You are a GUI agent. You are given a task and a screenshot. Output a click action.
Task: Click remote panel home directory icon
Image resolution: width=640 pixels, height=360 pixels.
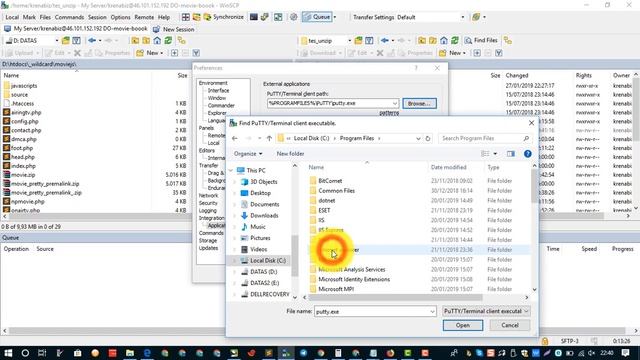pyautogui.click(x=444, y=40)
